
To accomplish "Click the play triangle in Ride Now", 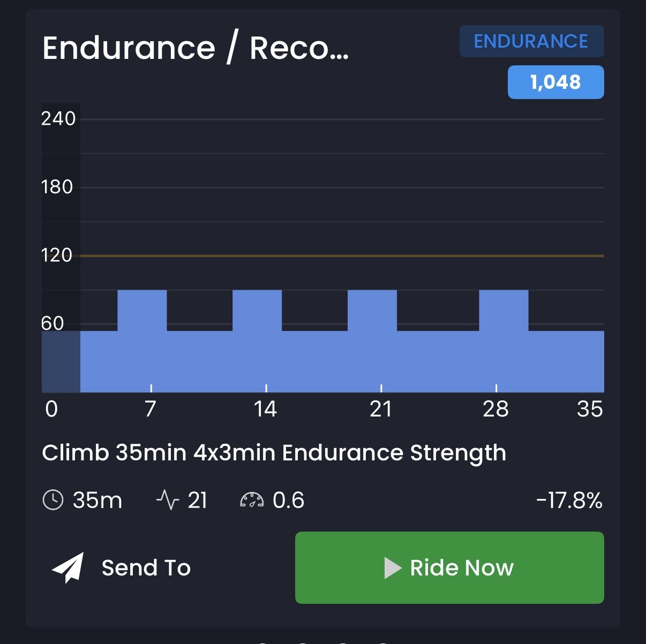I will pyautogui.click(x=393, y=568).
